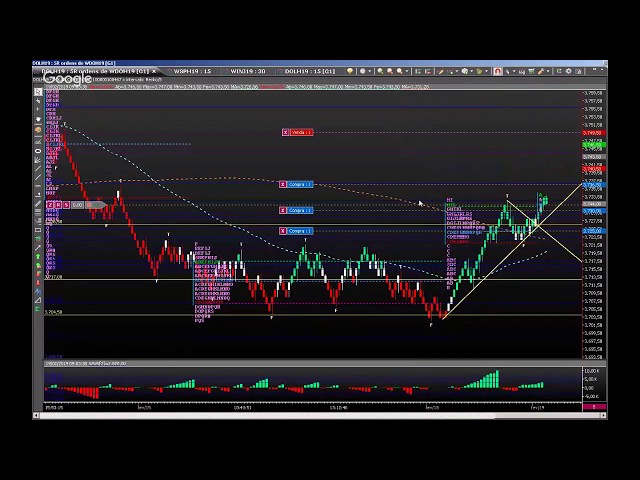This screenshot has height=480, width=640.
Task: Select the pencil drawing tool in top toolbar
Action: click(440, 71)
